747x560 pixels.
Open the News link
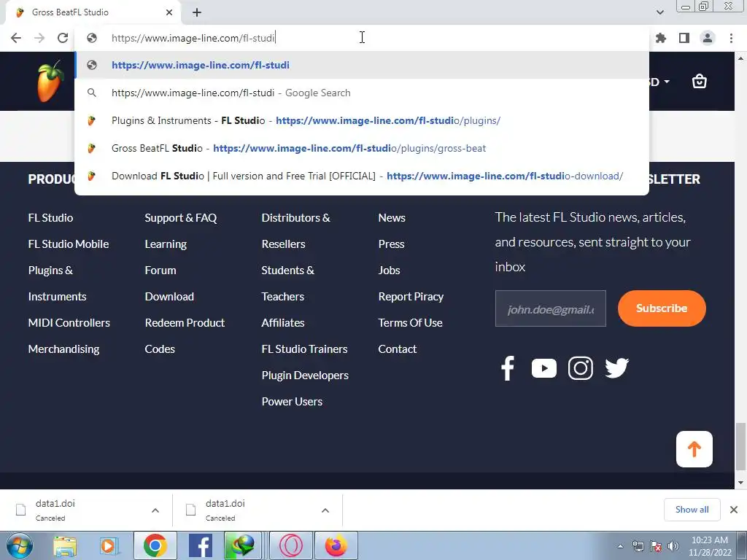[x=392, y=217]
